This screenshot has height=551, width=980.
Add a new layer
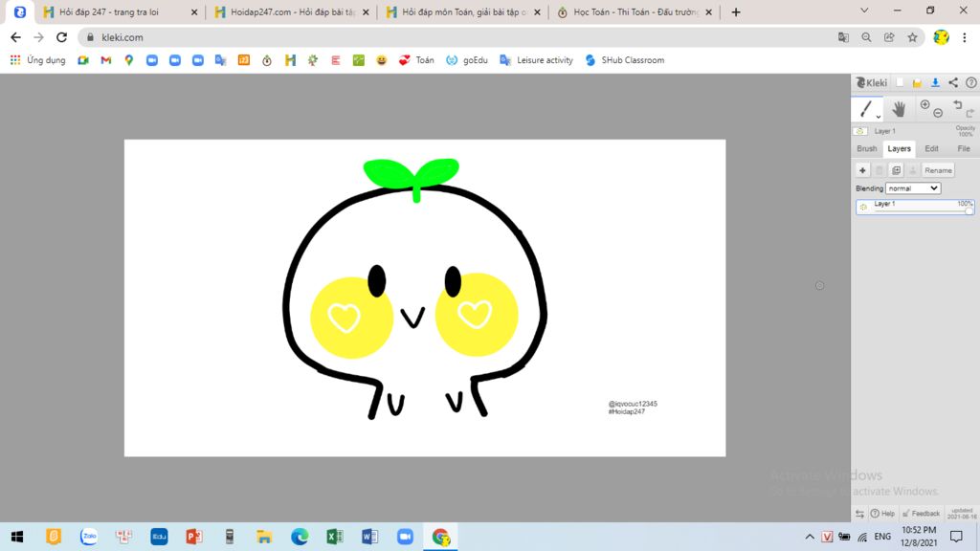[862, 170]
